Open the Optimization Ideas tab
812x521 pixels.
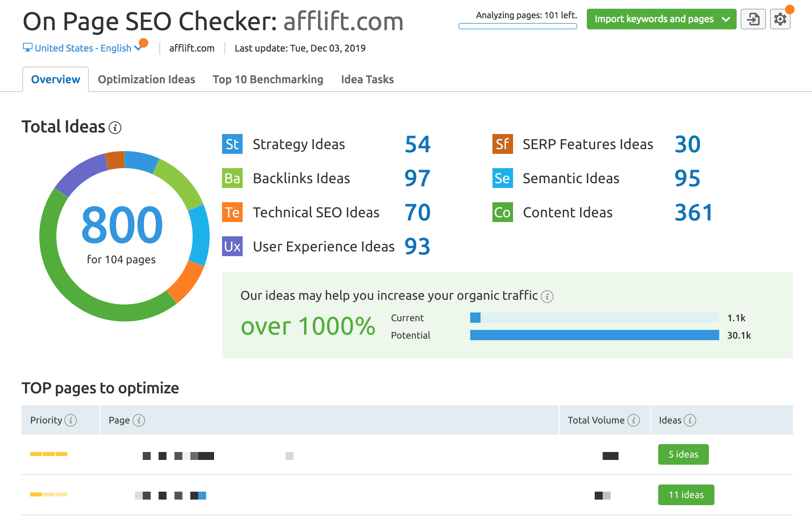coord(146,79)
